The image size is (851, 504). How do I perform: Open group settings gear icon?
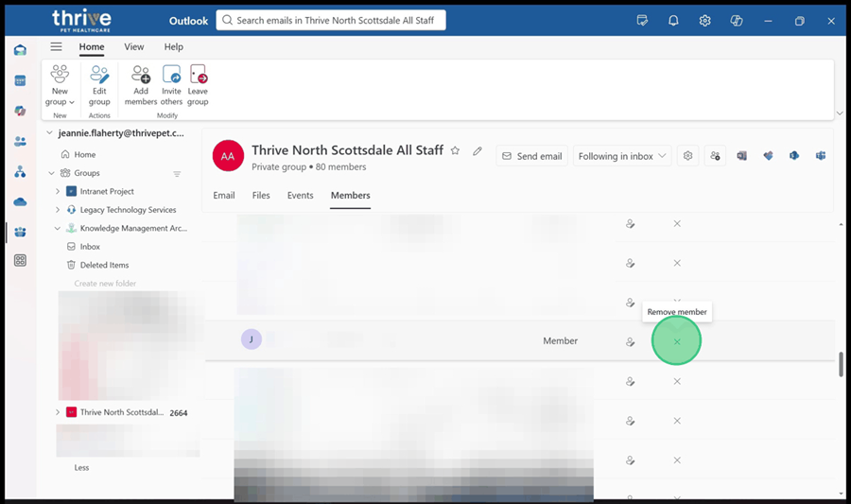tap(687, 156)
